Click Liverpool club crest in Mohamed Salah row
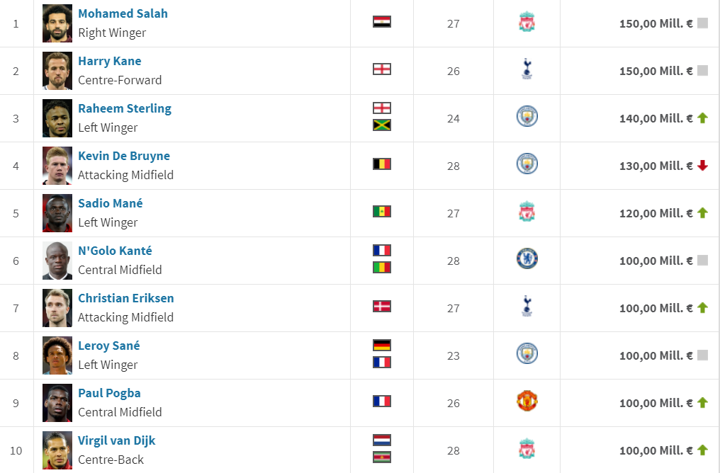 click(x=527, y=22)
